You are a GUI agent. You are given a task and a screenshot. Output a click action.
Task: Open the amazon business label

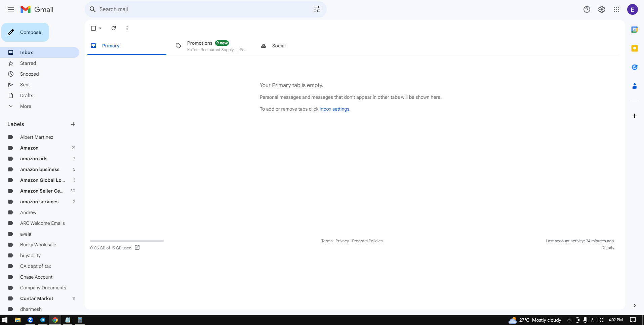point(40,169)
